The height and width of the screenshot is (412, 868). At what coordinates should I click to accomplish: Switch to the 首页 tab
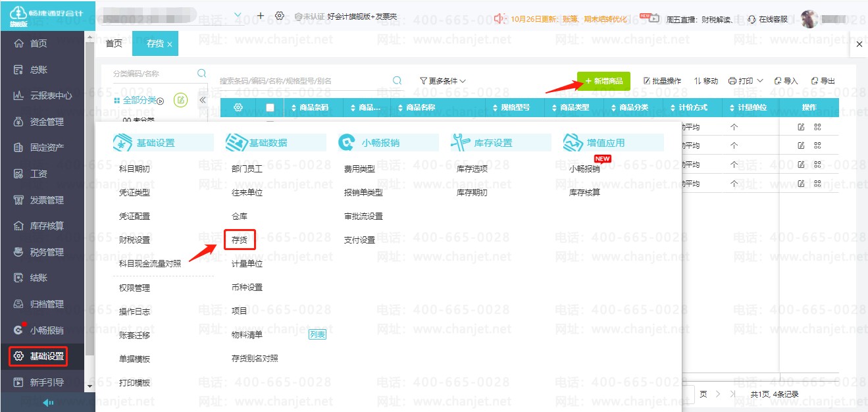pos(114,43)
